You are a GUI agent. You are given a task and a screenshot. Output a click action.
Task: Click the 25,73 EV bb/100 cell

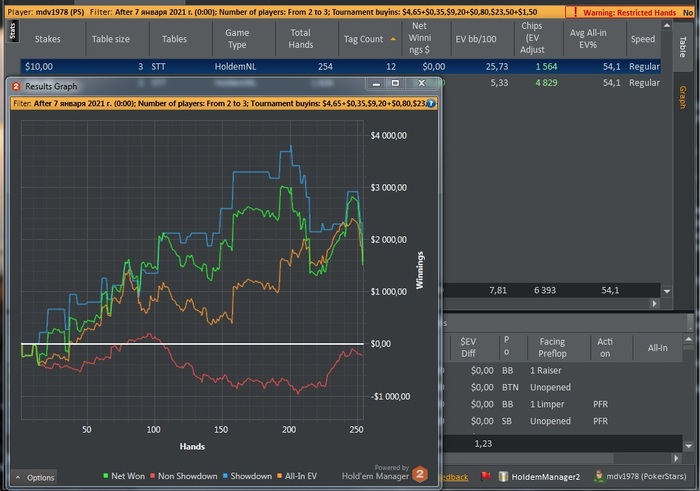pyautogui.click(x=496, y=67)
